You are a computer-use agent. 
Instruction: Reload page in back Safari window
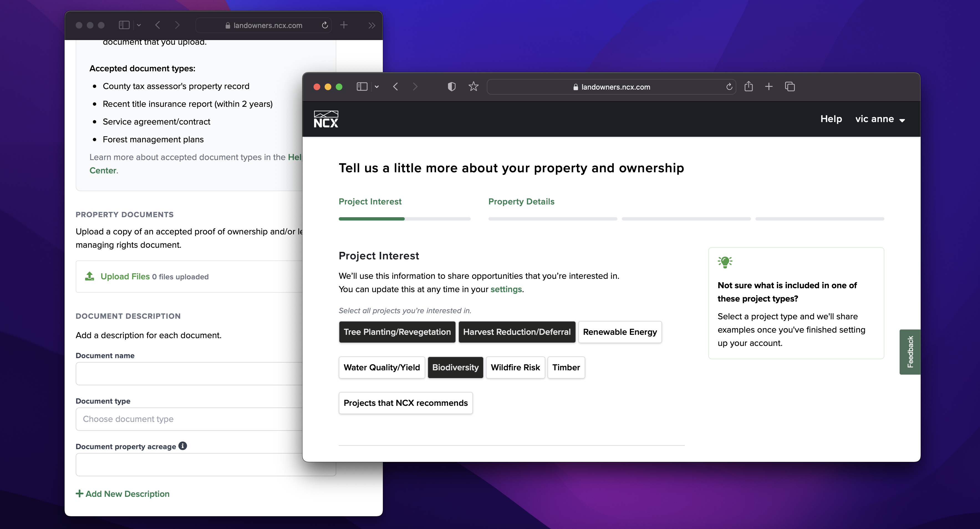point(325,25)
